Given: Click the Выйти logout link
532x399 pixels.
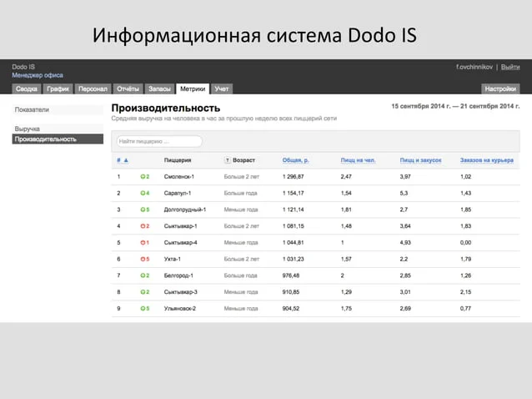Looking at the screenshot, I should click(x=510, y=68).
